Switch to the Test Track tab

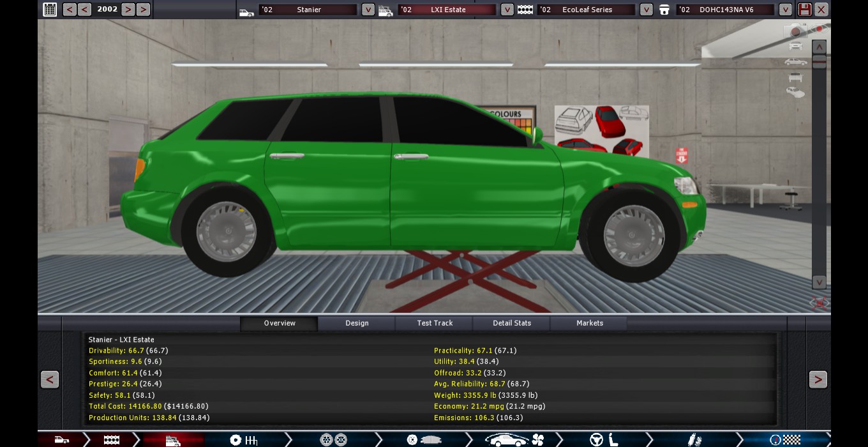pyautogui.click(x=435, y=323)
